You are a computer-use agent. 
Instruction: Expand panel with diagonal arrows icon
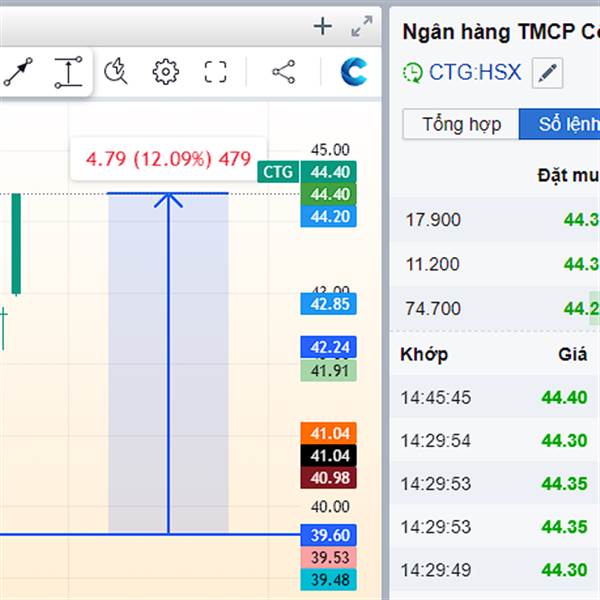point(362,26)
